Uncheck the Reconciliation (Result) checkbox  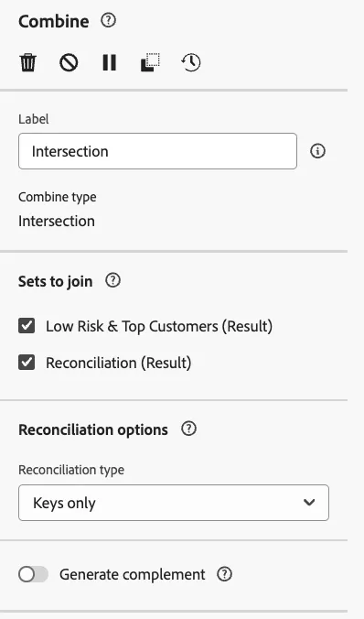pos(27,363)
